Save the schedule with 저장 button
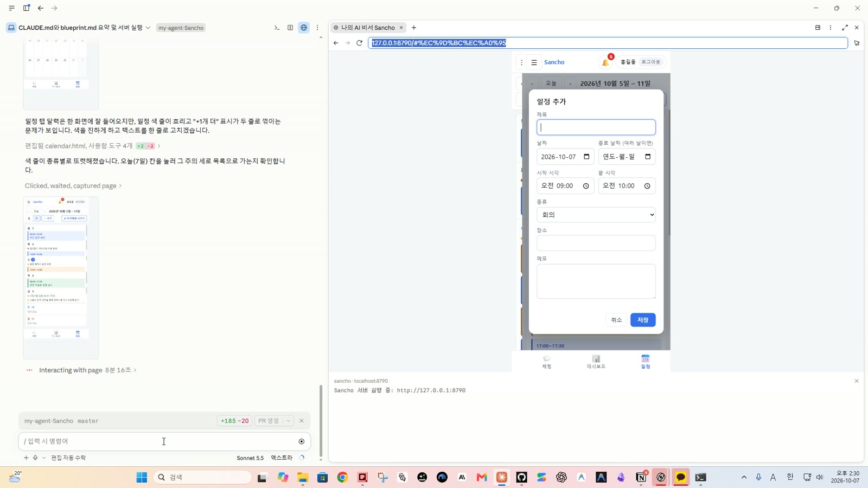The image size is (868, 488). [x=643, y=320]
